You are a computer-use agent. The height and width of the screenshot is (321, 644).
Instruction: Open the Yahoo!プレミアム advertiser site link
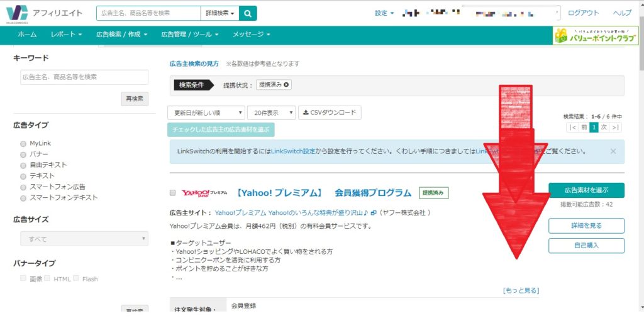[291, 212]
